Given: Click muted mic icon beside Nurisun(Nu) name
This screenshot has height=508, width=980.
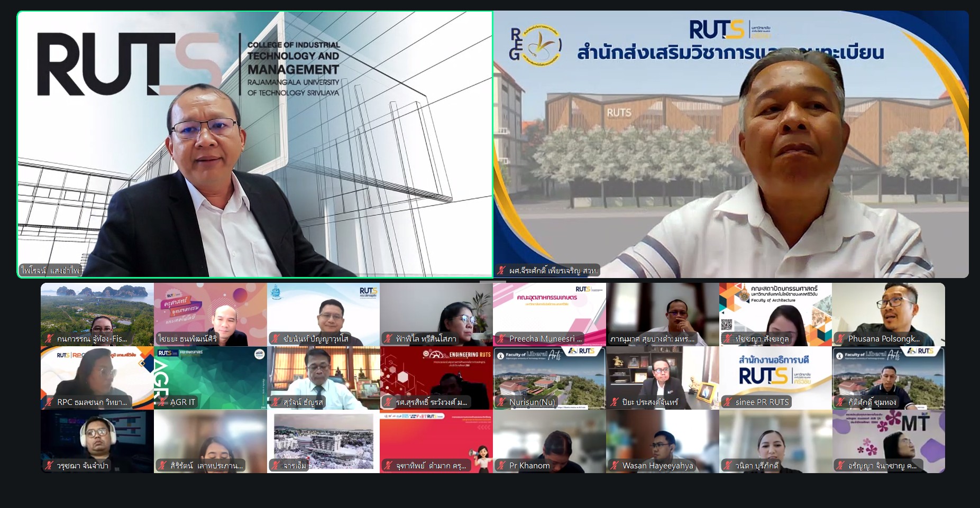Looking at the screenshot, I should 501,402.
